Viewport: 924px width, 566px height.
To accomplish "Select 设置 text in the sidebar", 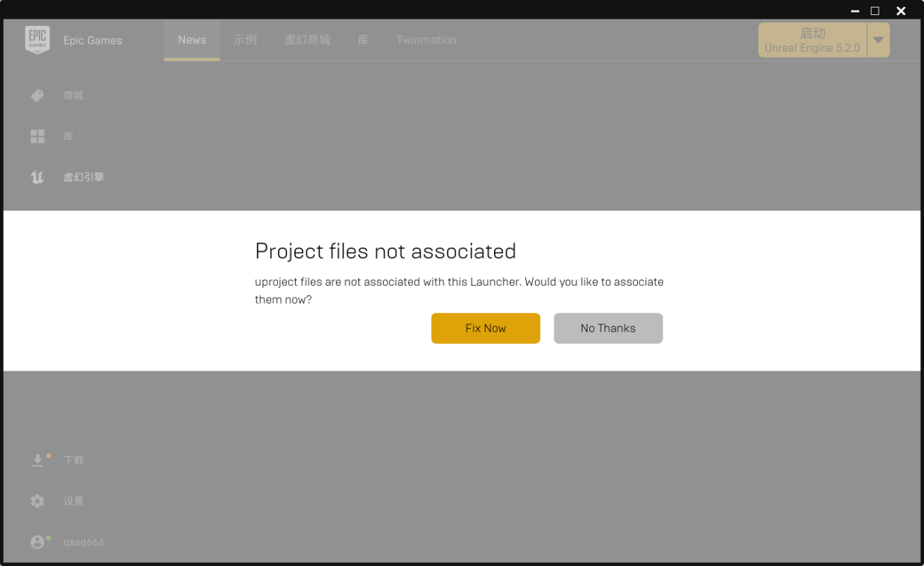I will click(73, 501).
